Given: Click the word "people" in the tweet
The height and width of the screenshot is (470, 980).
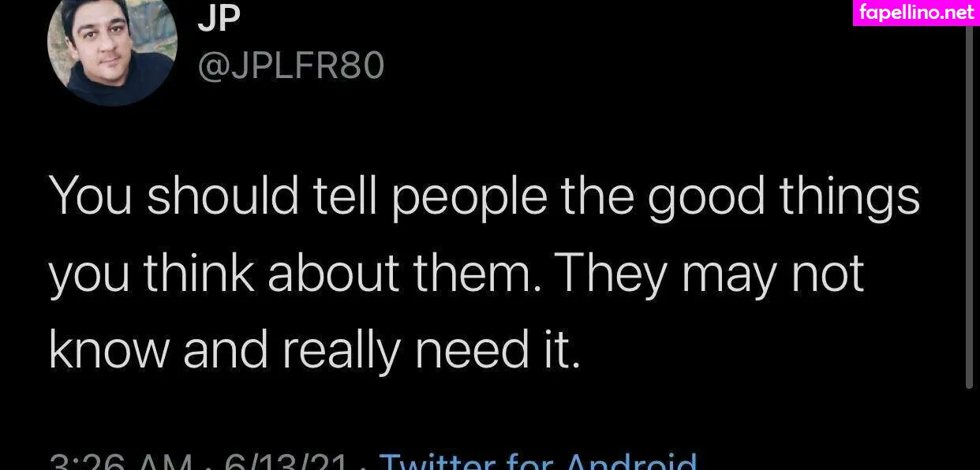Looking at the screenshot, I should 469,196.
